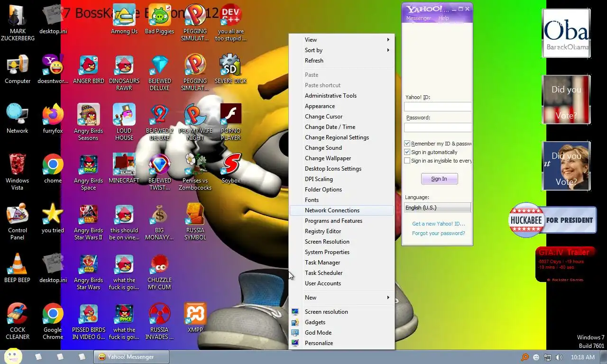The width and height of the screenshot is (607, 364).
Task: Enable 'Sign in as invisible' checkbox
Action: 407,161
